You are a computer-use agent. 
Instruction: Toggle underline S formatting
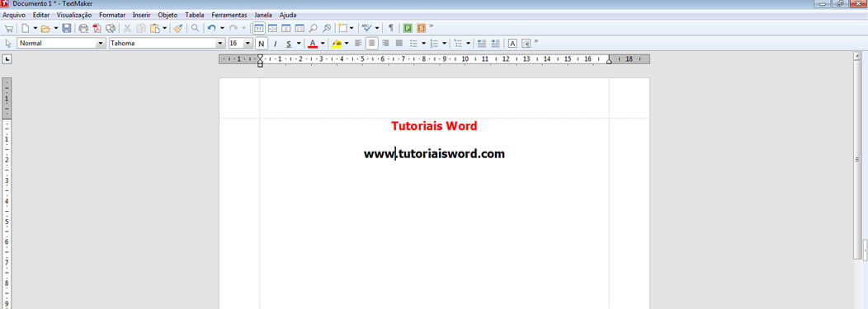(289, 43)
